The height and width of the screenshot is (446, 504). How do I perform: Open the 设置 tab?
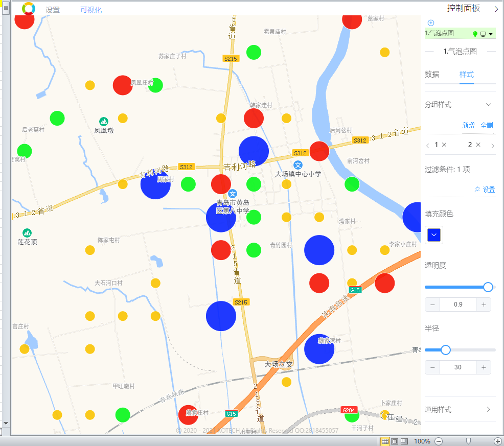(x=52, y=10)
